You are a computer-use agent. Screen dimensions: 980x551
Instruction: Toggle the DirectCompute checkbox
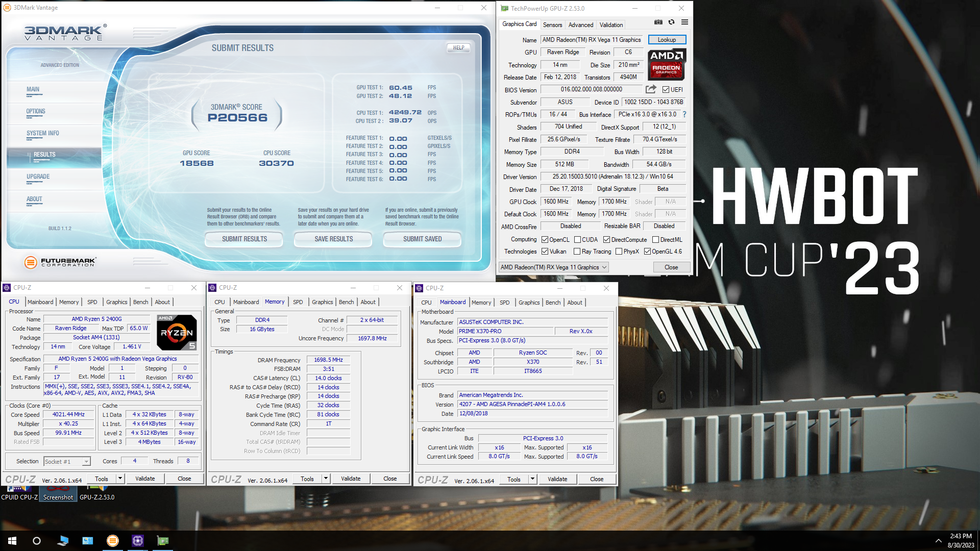[606, 240]
